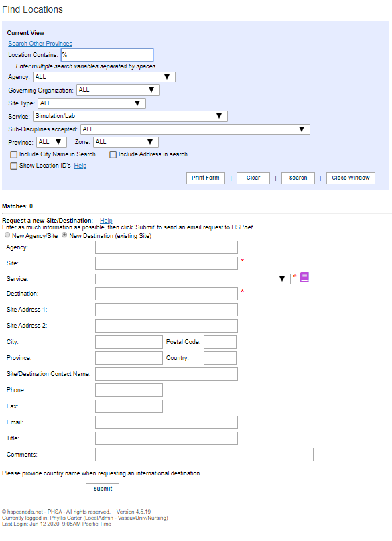Click into the Comments input field
The width and height of the screenshot is (392, 541).
204,455
